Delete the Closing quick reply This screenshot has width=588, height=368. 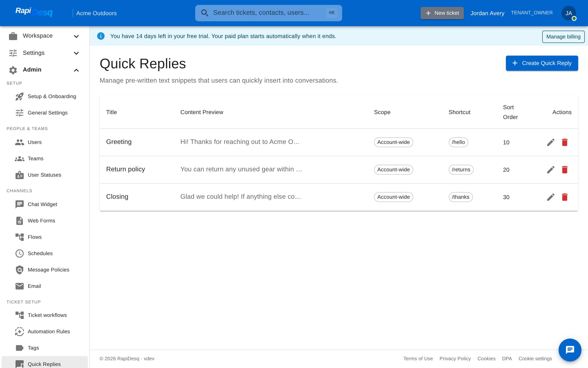(x=565, y=197)
